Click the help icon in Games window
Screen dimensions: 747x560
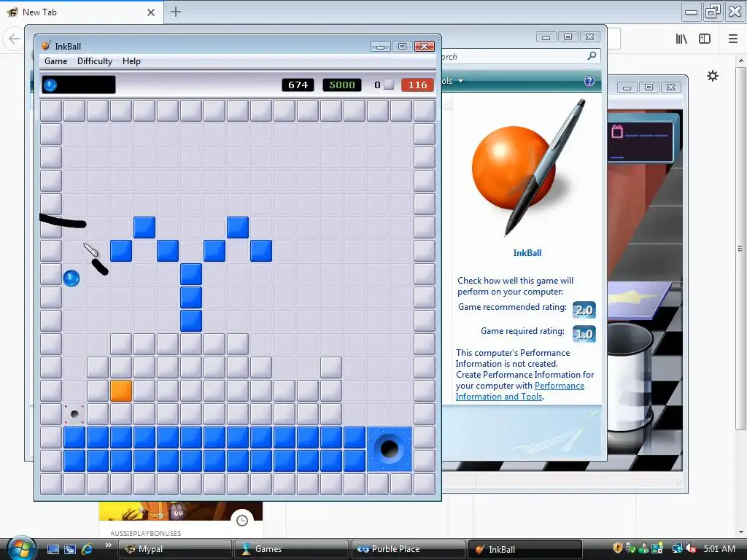coord(589,81)
